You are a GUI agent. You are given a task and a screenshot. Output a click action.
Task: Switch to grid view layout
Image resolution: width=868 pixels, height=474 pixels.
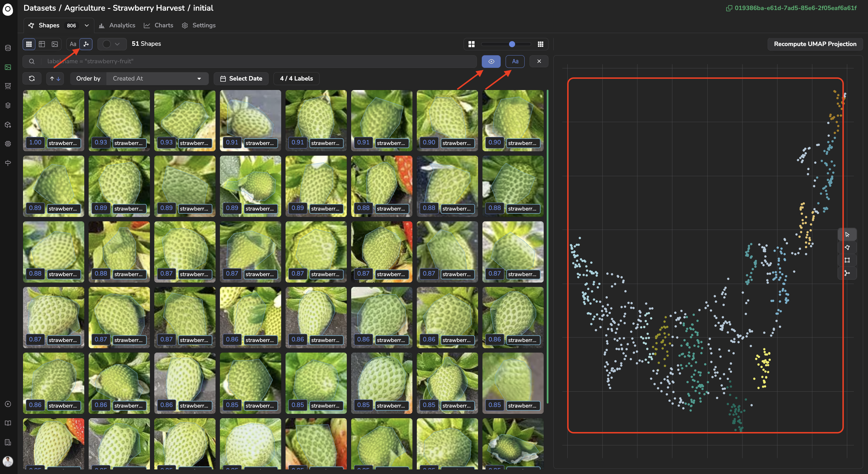tap(29, 44)
